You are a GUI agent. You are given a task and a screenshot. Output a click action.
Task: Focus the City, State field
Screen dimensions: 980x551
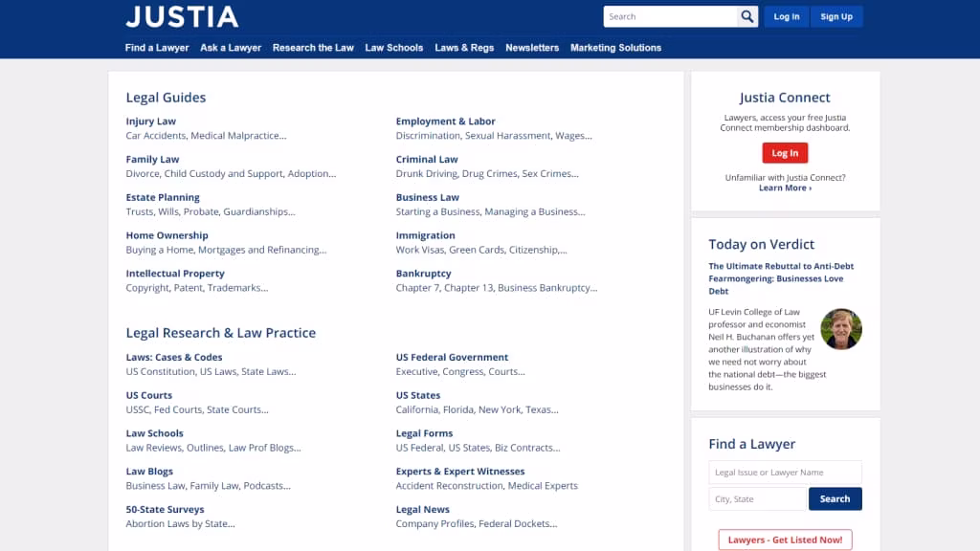(758, 499)
